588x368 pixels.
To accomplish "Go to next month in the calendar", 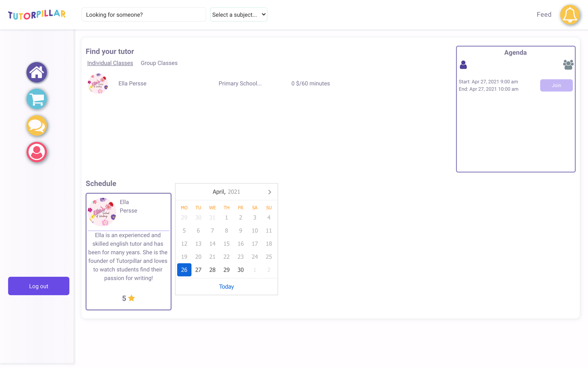I will (x=270, y=192).
